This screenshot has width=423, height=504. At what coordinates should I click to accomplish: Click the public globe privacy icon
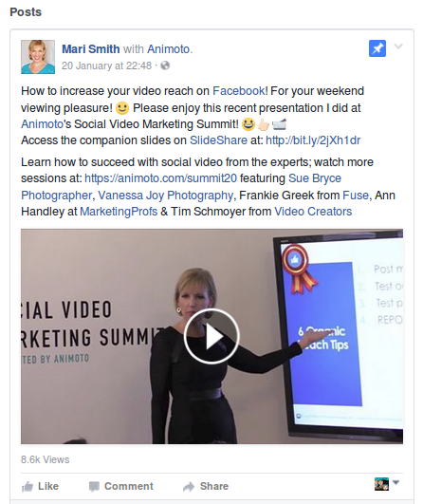coord(165,65)
